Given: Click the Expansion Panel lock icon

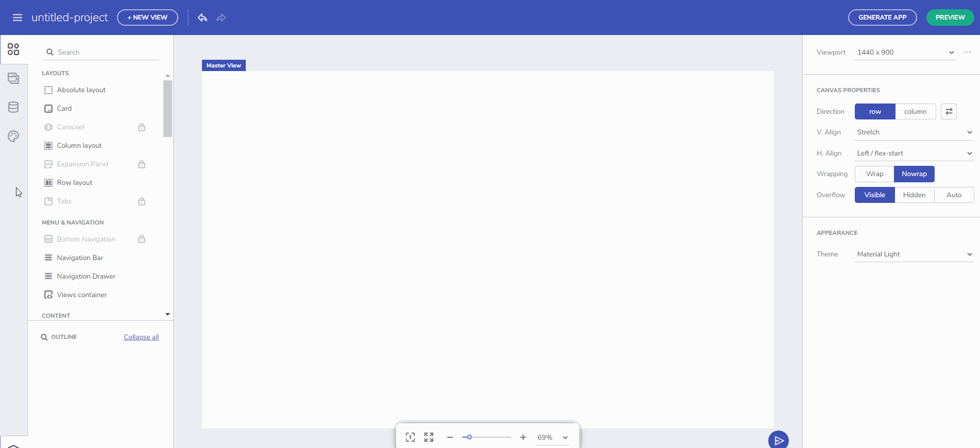Looking at the screenshot, I should pyautogui.click(x=142, y=164).
